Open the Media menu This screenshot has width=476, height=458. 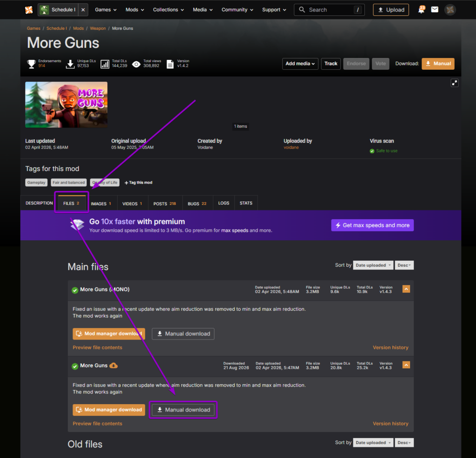pyautogui.click(x=203, y=10)
